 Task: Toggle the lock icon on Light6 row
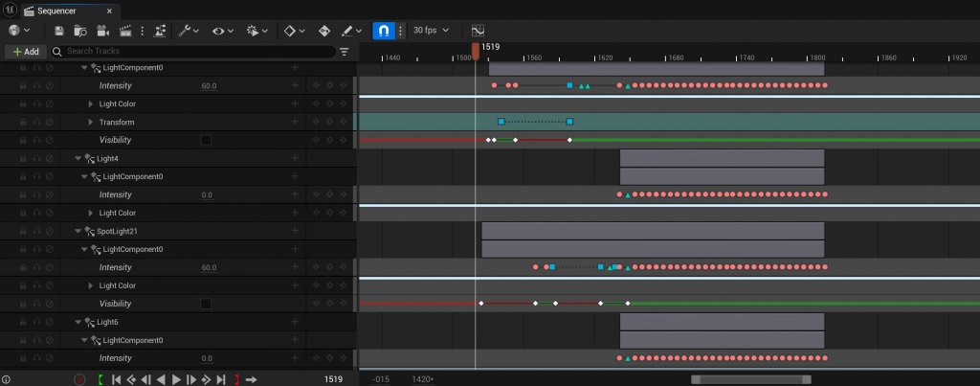point(23,322)
